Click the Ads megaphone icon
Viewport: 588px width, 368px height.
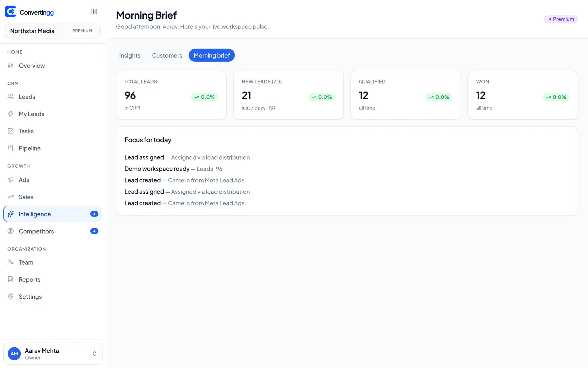(x=11, y=180)
